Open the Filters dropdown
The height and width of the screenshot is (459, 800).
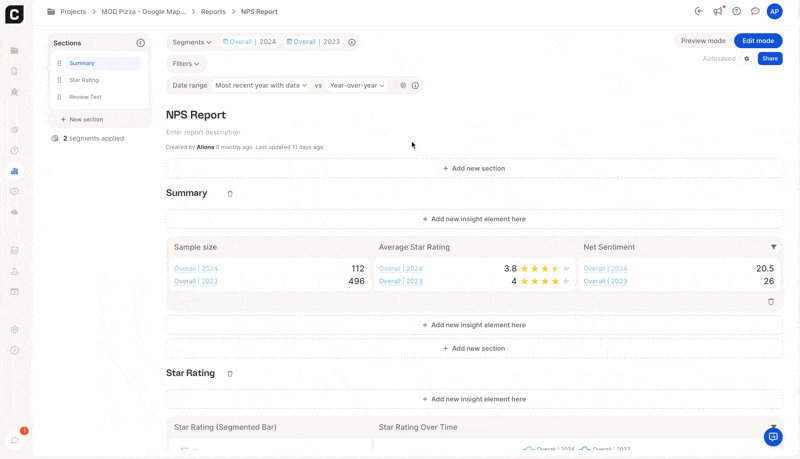186,64
